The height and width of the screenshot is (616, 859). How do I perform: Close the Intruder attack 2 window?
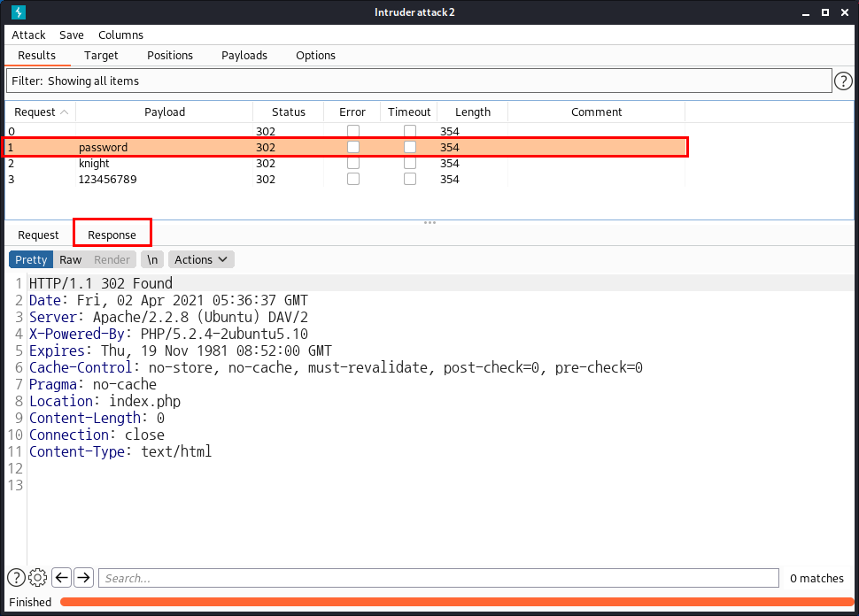(x=845, y=12)
